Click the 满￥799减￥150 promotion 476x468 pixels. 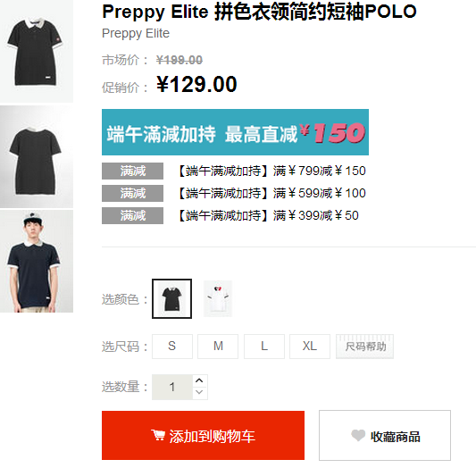click(271, 171)
